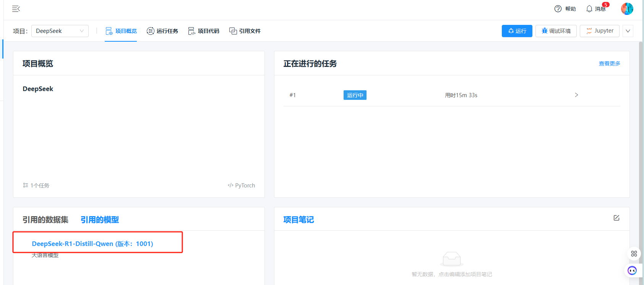Image resolution: width=644 pixels, height=285 pixels.
Task: Click the 运行中 status badge
Action: [x=355, y=95]
